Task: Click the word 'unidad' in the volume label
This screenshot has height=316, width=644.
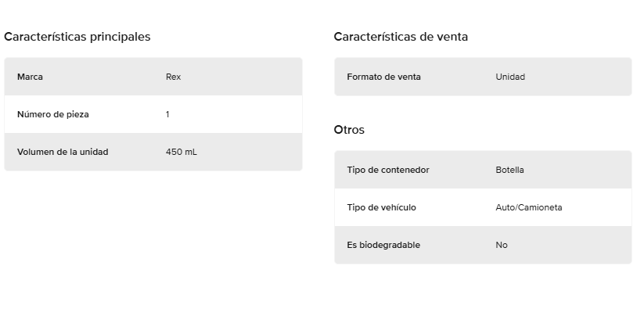Action: tap(94, 152)
